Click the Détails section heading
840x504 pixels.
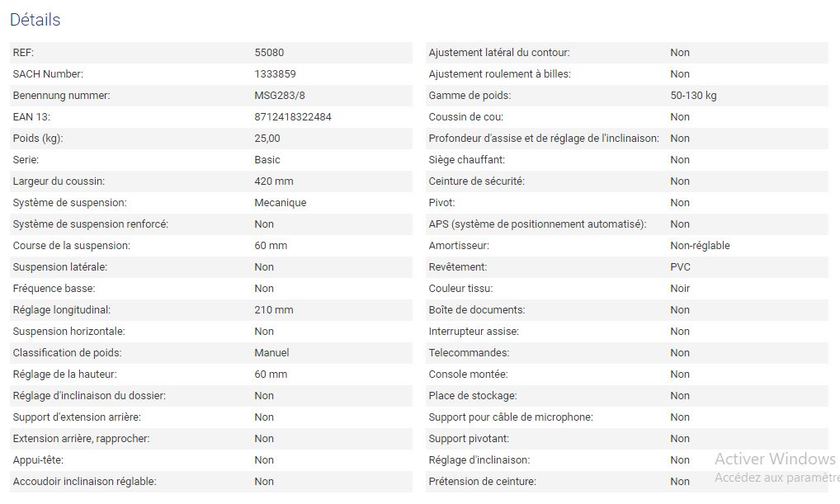(35, 20)
